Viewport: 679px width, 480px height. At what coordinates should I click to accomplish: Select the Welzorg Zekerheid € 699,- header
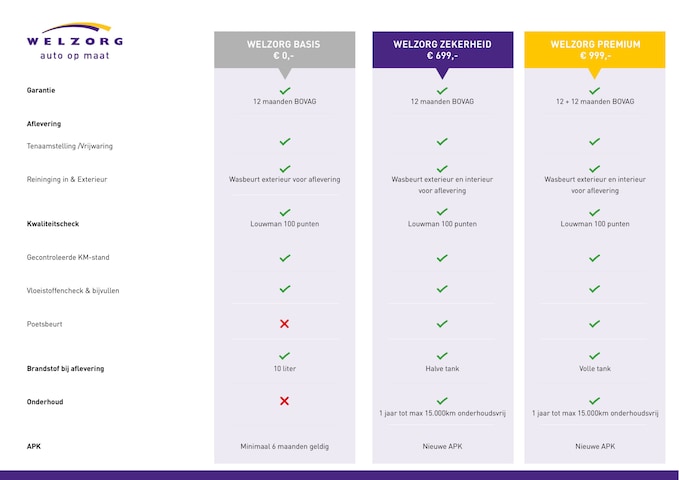(442, 50)
